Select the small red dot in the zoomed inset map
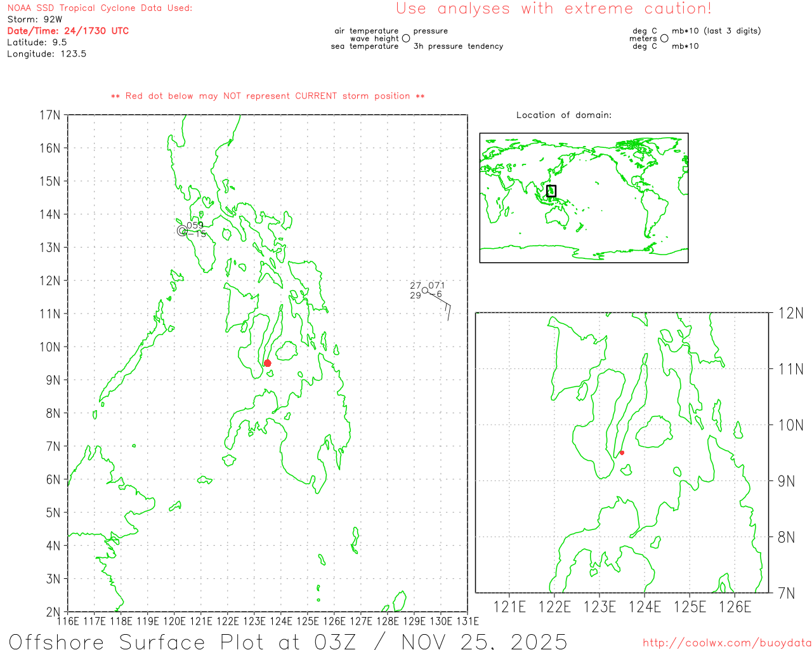 pyautogui.click(x=622, y=453)
